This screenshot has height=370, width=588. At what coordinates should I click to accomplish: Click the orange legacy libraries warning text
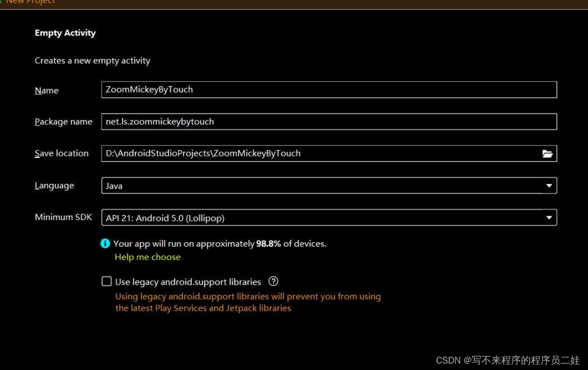(248, 302)
